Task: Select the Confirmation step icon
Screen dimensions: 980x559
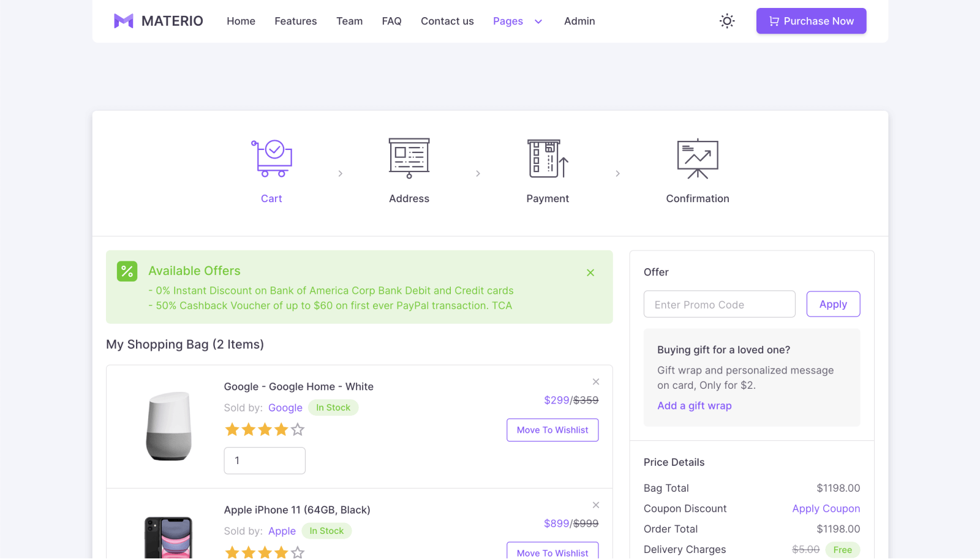Action: point(698,159)
